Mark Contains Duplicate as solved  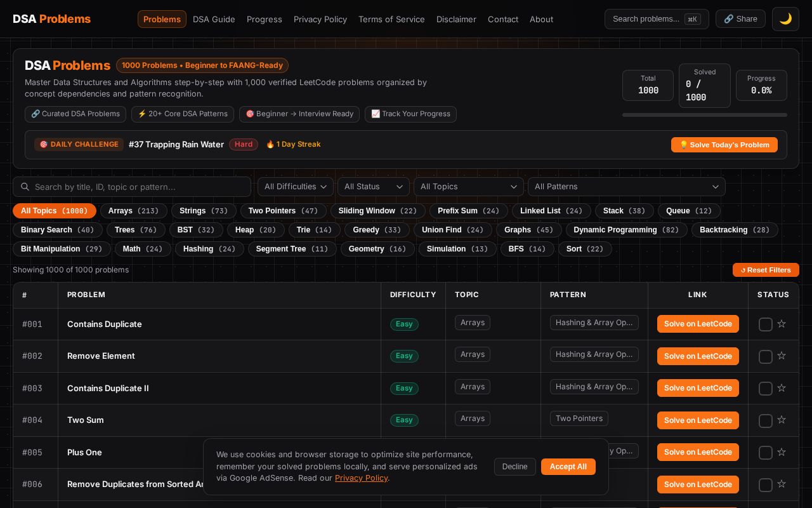click(766, 324)
